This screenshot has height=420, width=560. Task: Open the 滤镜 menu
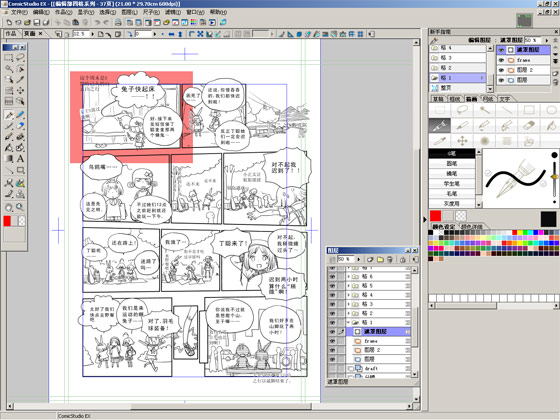tap(172, 12)
